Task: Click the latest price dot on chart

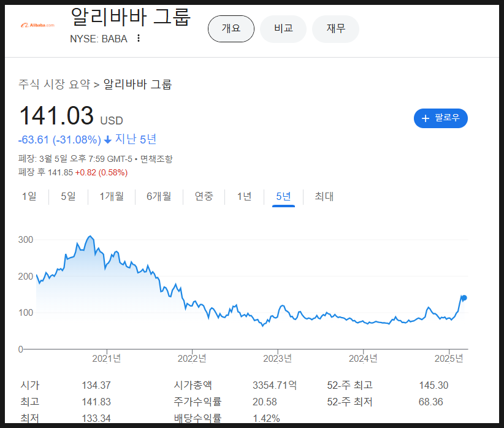Action: pos(464,298)
